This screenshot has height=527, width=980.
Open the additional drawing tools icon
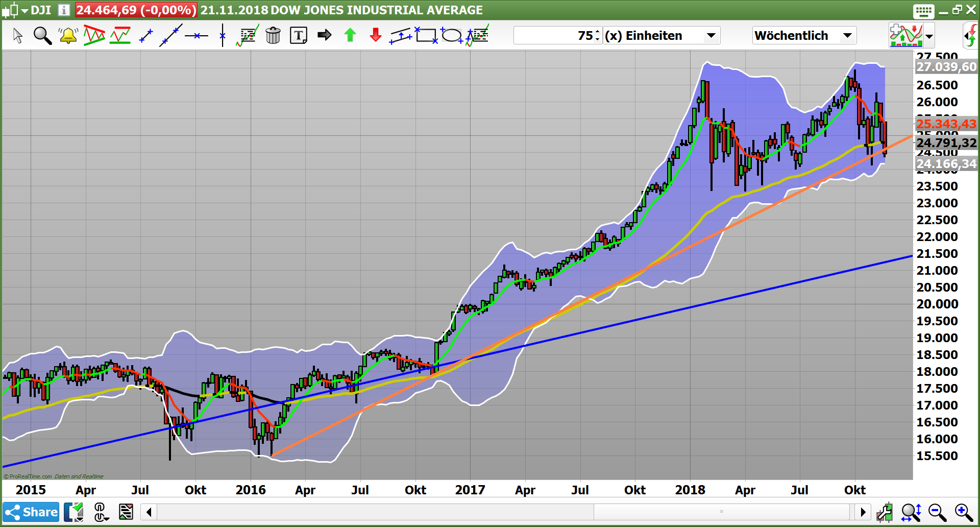(x=477, y=35)
